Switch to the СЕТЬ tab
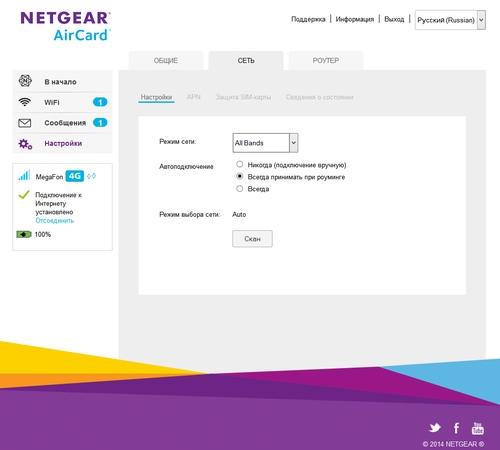The height and width of the screenshot is (450, 500). pyautogui.click(x=246, y=61)
